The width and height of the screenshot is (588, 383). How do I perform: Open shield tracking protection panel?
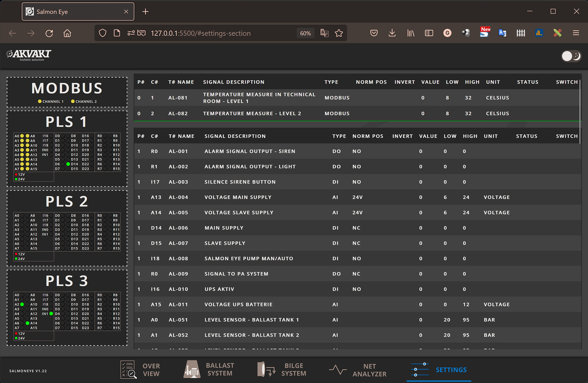pos(103,33)
